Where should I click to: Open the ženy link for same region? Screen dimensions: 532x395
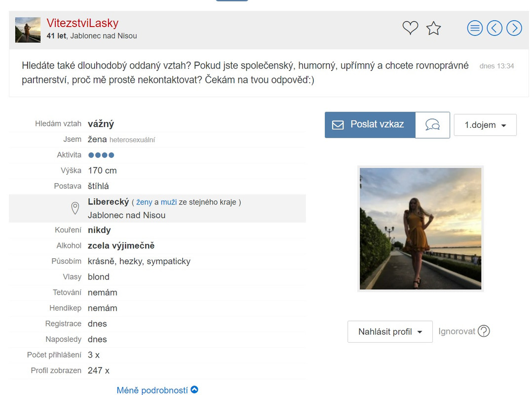pyautogui.click(x=144, y=202)
